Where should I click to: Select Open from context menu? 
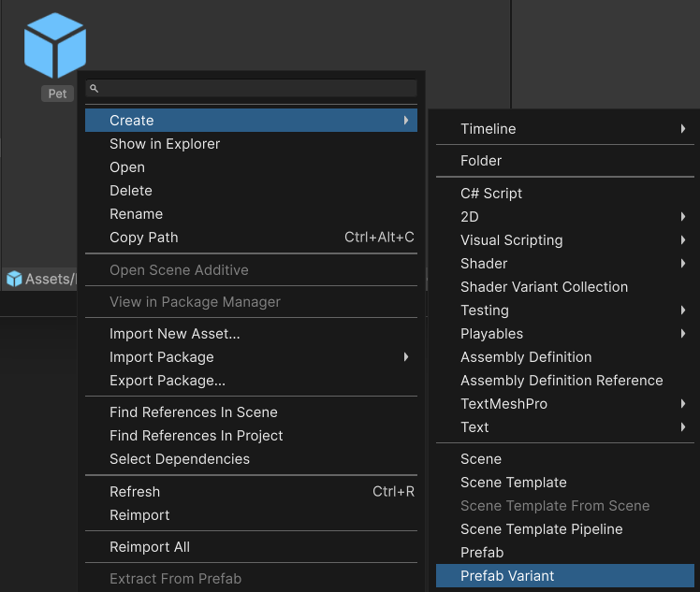pyautogui.click(x=251, y=167)
